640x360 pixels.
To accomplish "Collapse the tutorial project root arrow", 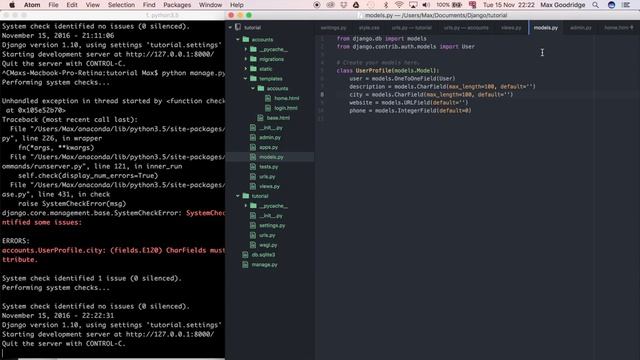I will tap(231, 27).
